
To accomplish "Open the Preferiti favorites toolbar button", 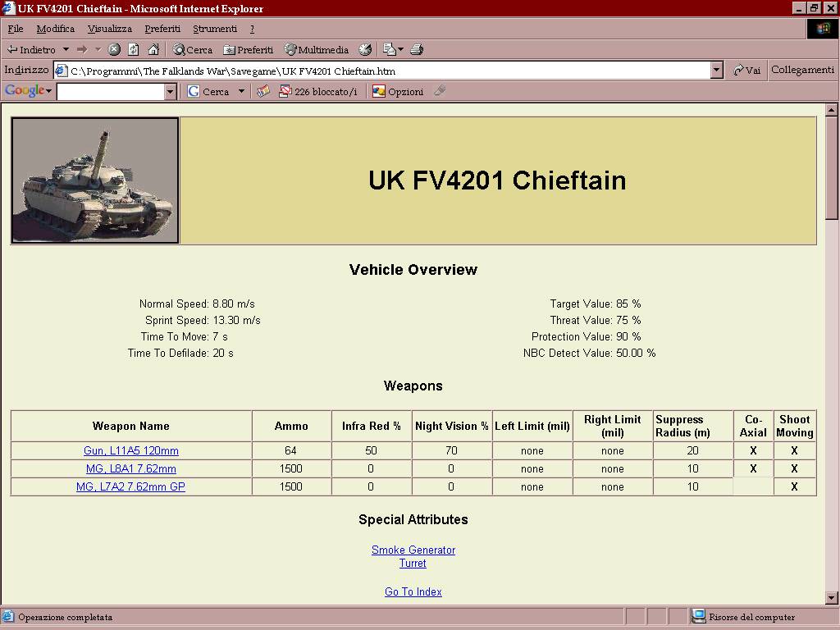I will pos(249,50).
